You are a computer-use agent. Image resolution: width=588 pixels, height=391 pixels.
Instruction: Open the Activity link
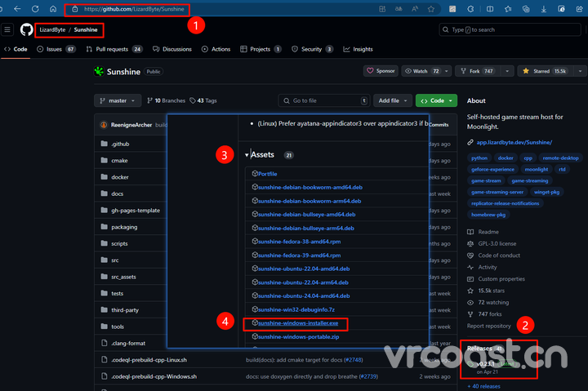point(487,267)
